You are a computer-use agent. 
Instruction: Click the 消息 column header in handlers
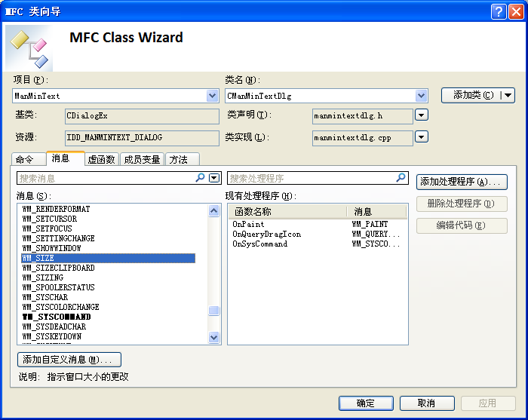(377, 212)
